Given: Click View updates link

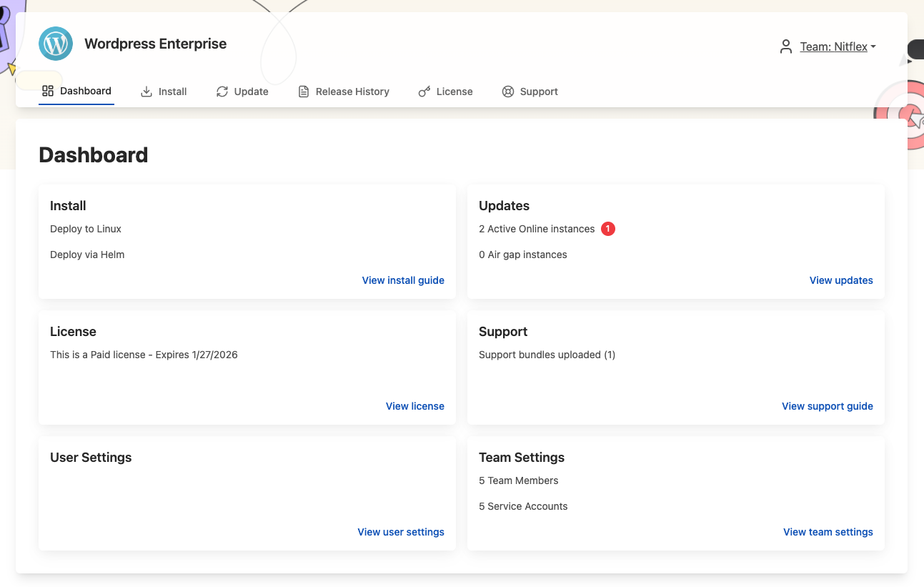Looking at the screenshot, I should [x=841, y=280].
